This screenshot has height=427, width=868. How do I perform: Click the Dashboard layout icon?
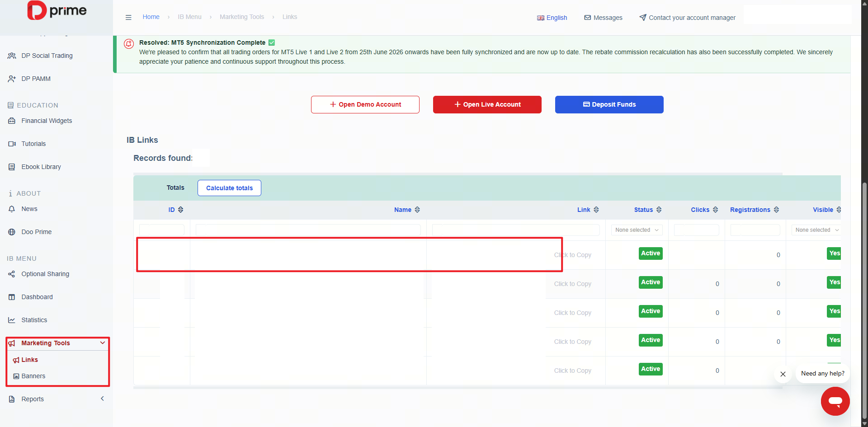tap(12, 297)
